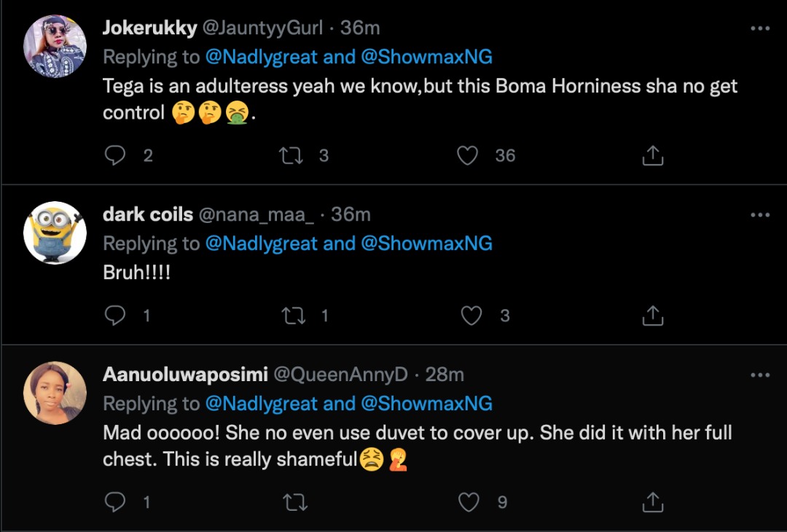Screen dimensions: 787x532
Task: Open more options on Jokerukky's tweet
Action: (x=760, y=28)
